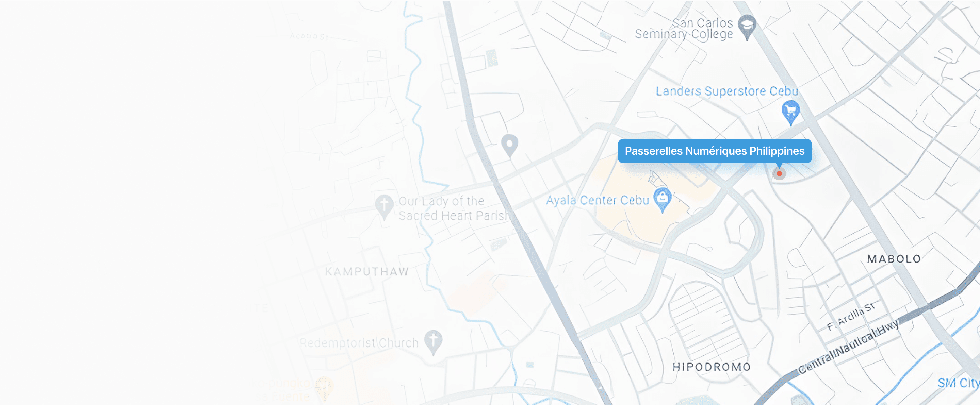The height and width of the screenshot is (405, 980).
Task: Open the Landers Superstore Cebu text link
Action: pyautogui.click(x=726, y=91)
